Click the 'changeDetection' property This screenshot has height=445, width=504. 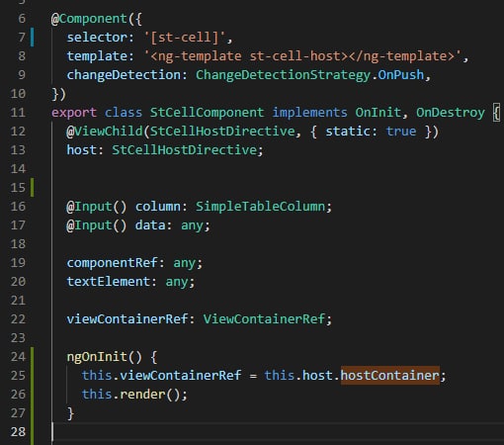[x=124, y=75]
